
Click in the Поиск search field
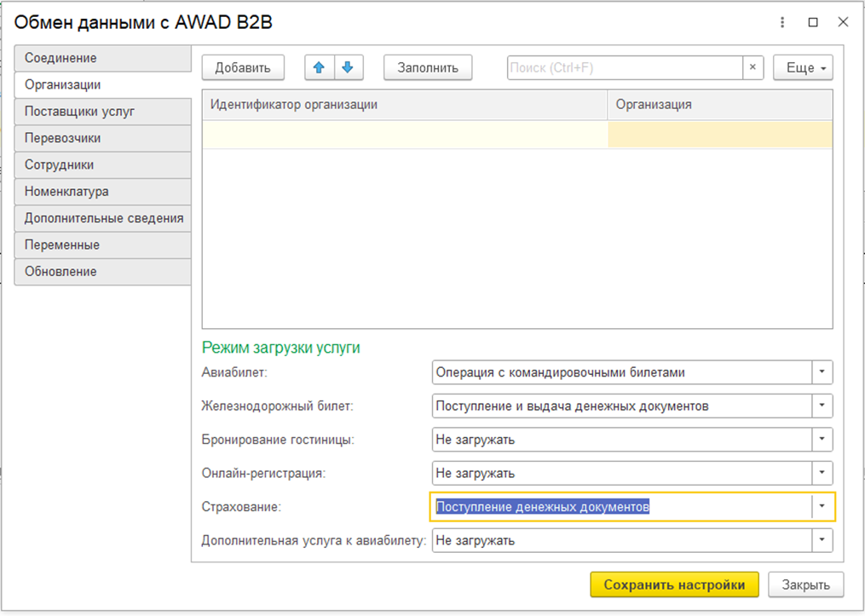[625, 68]
